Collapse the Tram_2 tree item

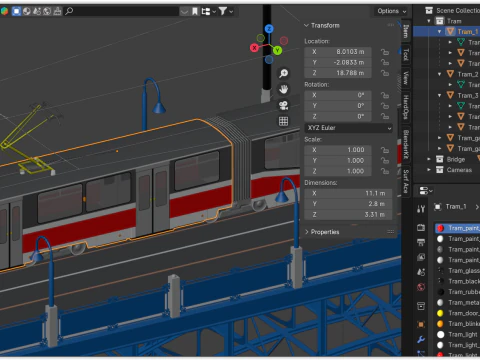pos(440,74)
